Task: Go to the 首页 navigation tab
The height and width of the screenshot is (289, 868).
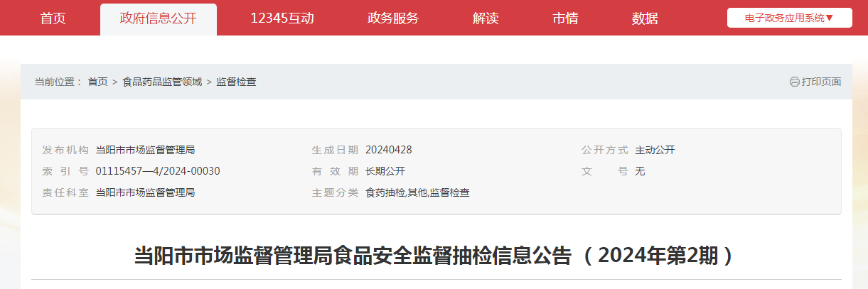Action: tap(53, 18)
